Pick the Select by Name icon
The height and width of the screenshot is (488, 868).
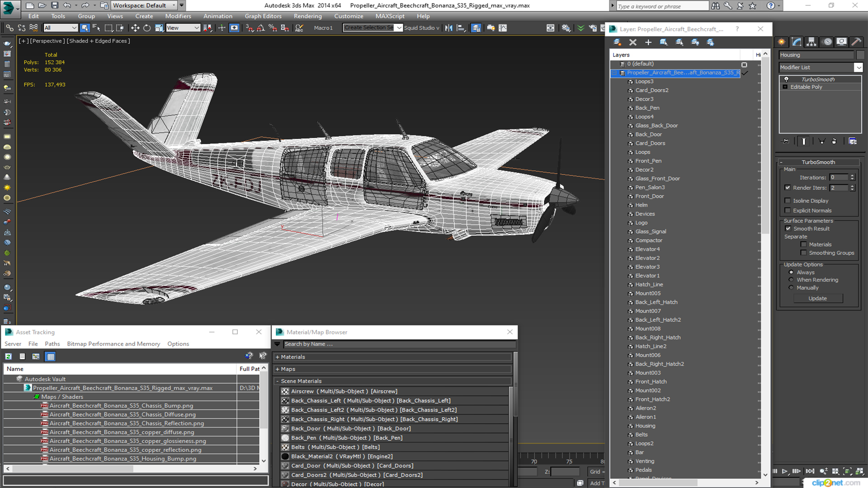pyautogui.click(x=96, y=28)
